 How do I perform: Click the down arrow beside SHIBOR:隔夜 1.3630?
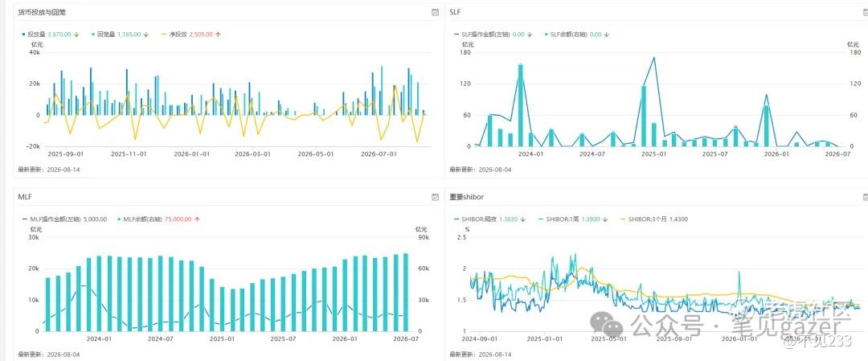point(523,219)
